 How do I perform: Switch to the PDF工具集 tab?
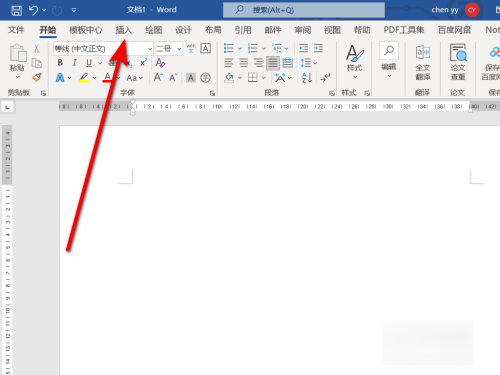pyautogui.click(x=404, y=30)
